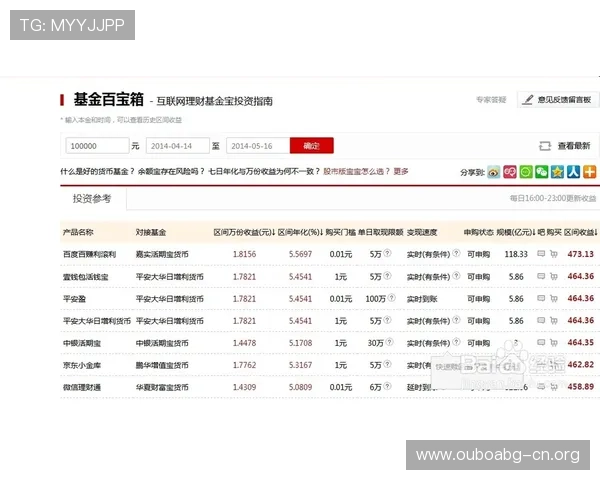The image size is (600, 480).
Task: Click the end date field 2014-05-16
Action: point(258,146)
